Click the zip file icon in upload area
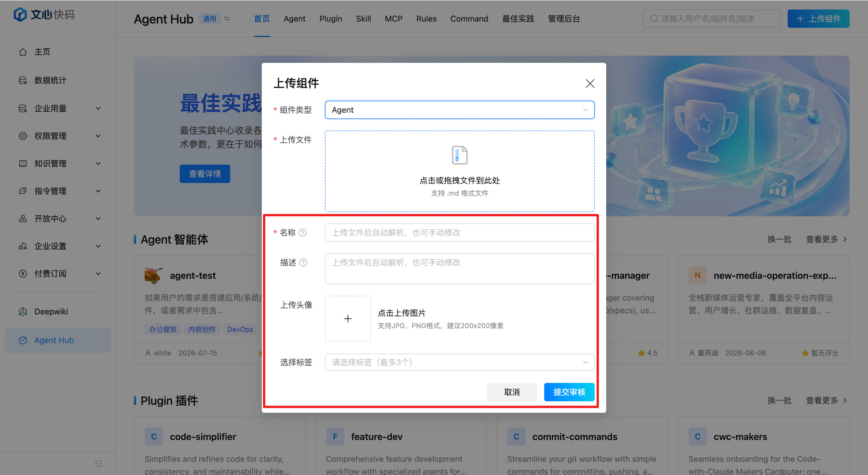The height and width of the screenshot is (475, 868). click(460, 155)
